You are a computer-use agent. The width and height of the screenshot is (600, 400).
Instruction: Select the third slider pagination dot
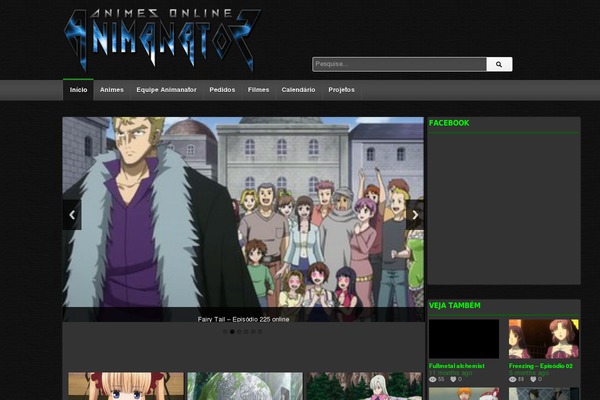(239, 332)
